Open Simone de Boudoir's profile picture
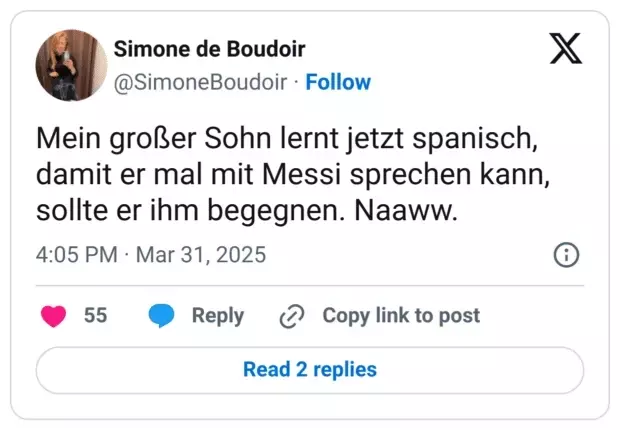Screen dimensions: 620x430 pyautogui.click(x=71, y=65)
